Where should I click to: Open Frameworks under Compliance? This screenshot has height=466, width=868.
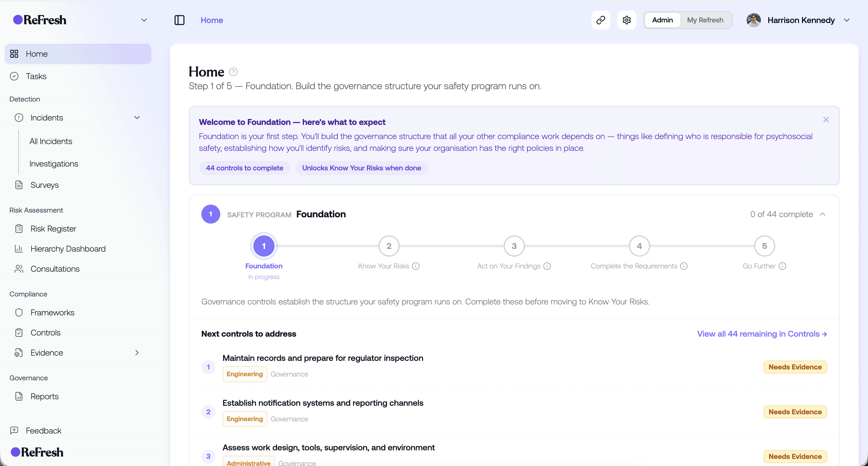tap(52, 312)
